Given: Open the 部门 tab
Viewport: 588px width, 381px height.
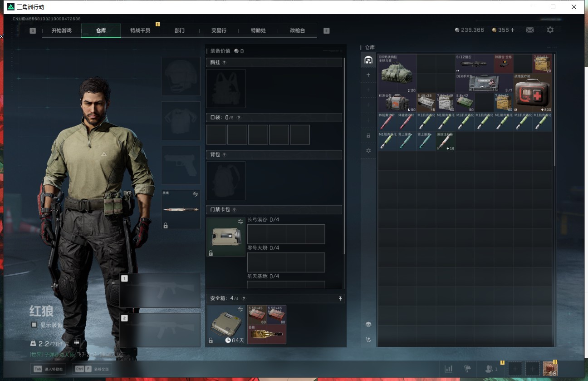Looking at the screenshot, I should pyautogui.click(x=180, y=30).
